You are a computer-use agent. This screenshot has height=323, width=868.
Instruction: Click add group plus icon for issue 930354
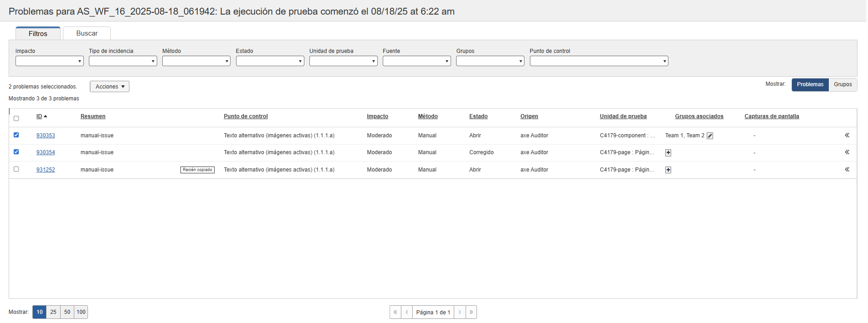[668, 153]
